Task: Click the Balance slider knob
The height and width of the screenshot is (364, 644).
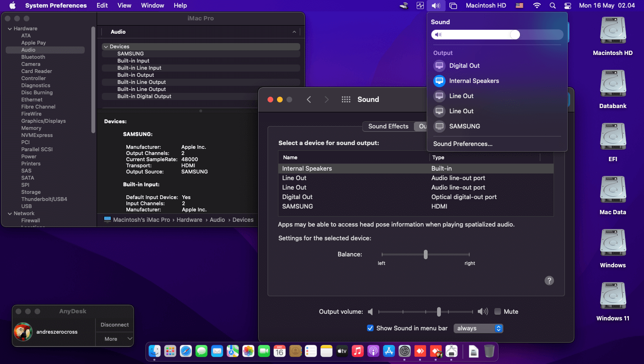Action: [x=426, y=255]
